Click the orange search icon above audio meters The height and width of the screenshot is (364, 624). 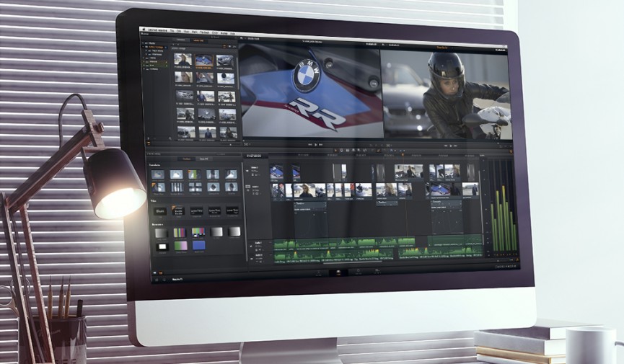pos(511,151)
